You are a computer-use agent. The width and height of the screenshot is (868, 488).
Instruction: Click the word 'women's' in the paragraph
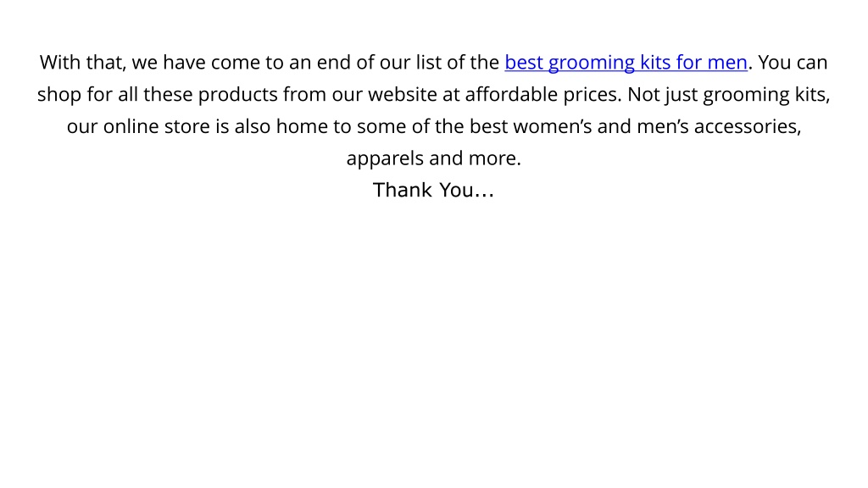(553, 127)
